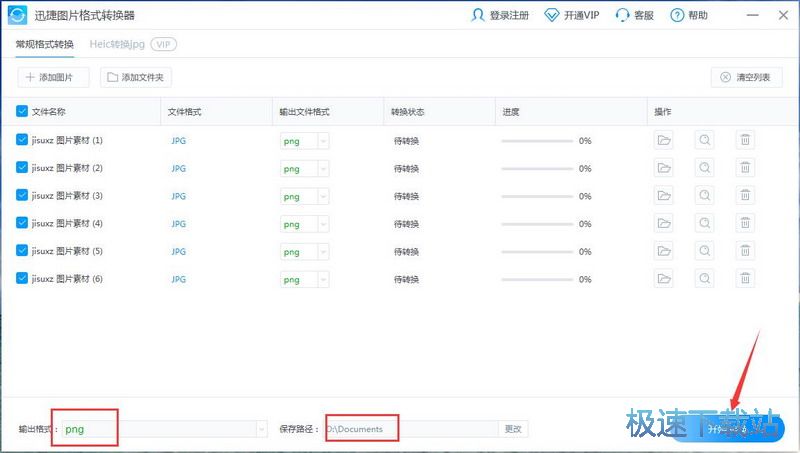Toggle the 文件名称 select-all checkbox
Screen dimensions: 800x453
[x=23, y=112]
